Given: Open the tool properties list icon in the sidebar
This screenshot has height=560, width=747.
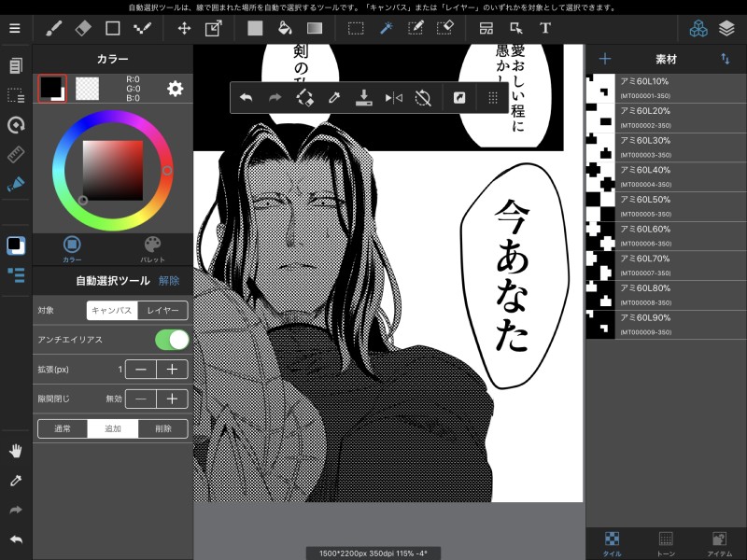Looking at the screenshot, I should (16, 274).
